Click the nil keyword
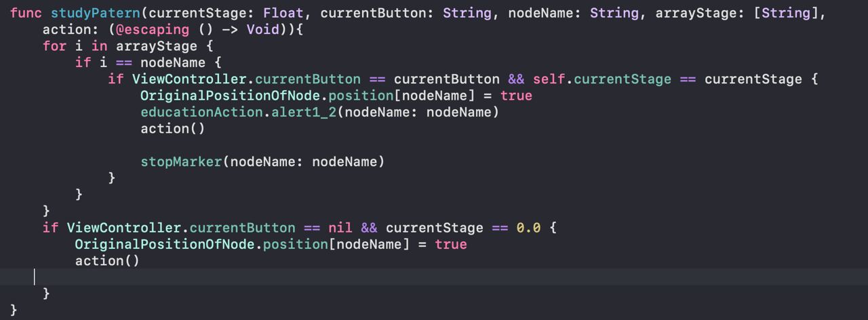Viewport: 868px width, 320px height. [340, 228]
